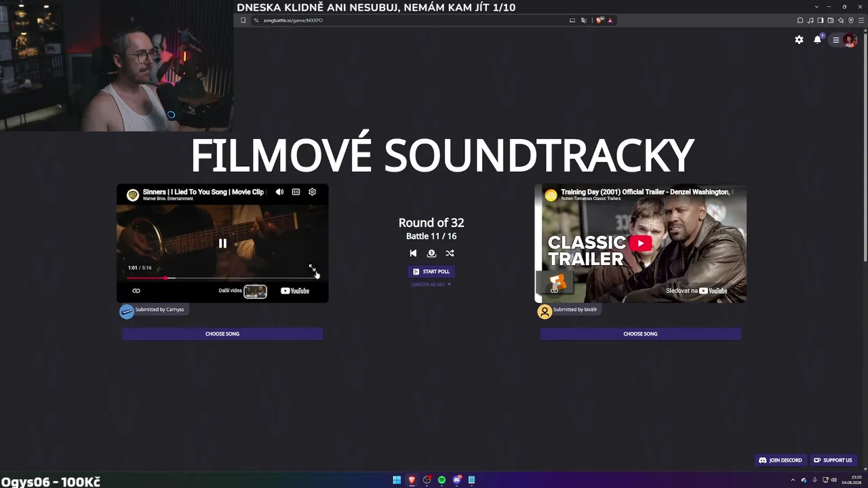Viewport: 868px width, 488px height.
Task: Play the Training Day trailer video
Action: (640, 243)
